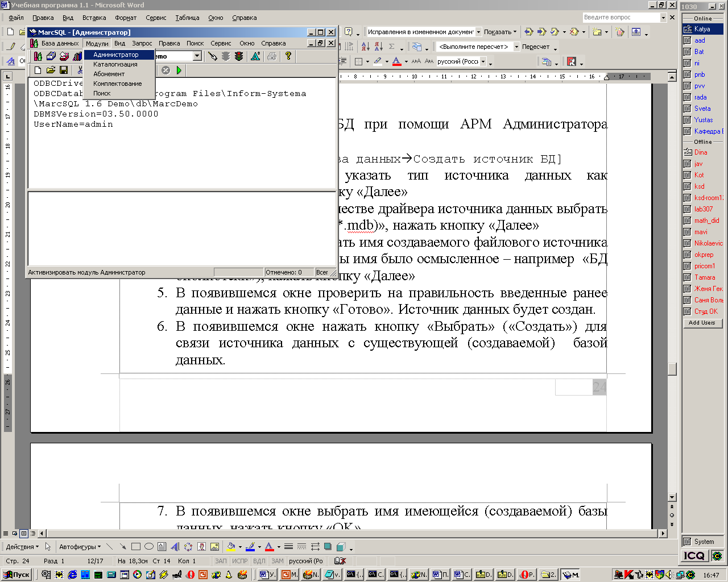This screenshot has height=582, width=728.
Task: Click the plug connect icon in MarcSQL toolbar
Action: (213, 56)
